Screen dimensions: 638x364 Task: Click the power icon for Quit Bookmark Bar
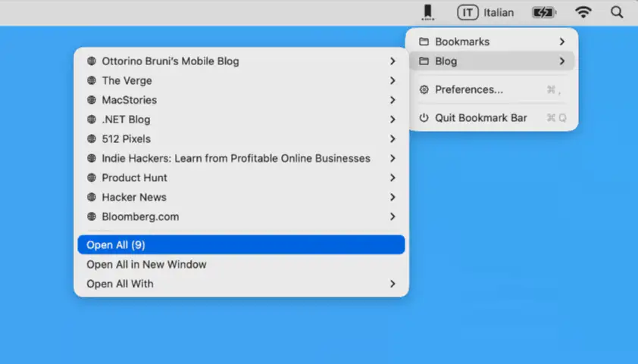coord(424,118)
